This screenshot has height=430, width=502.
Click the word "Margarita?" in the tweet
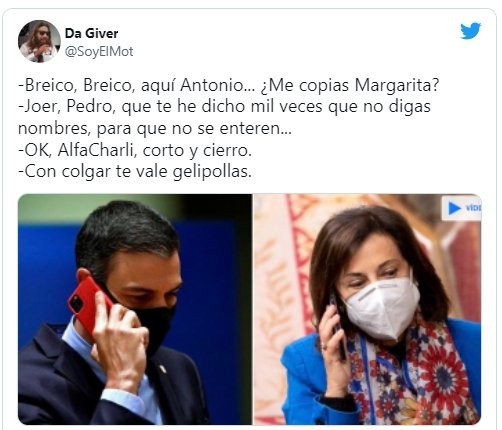397,85
